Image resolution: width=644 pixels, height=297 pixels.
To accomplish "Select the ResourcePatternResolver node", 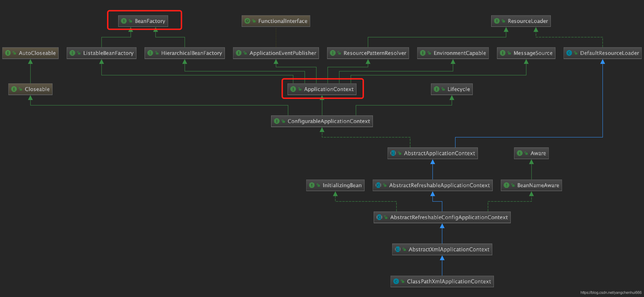I will (375, 53).
